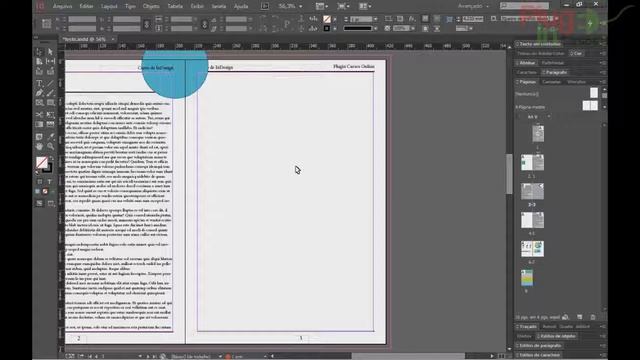Viewport: 640px width, 360px height.
Task: Select the page 8 thumbnail in Páginas
Action: (x=527, y=278)
